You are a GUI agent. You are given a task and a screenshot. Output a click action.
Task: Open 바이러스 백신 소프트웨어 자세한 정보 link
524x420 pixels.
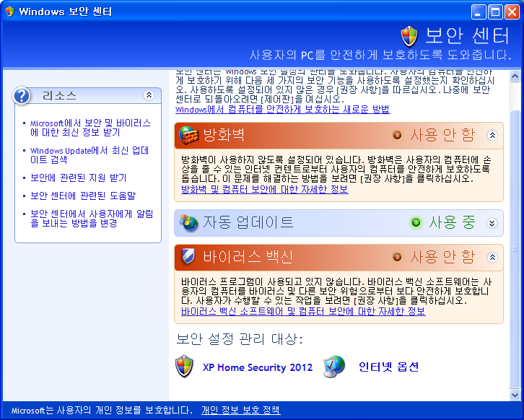303,312
